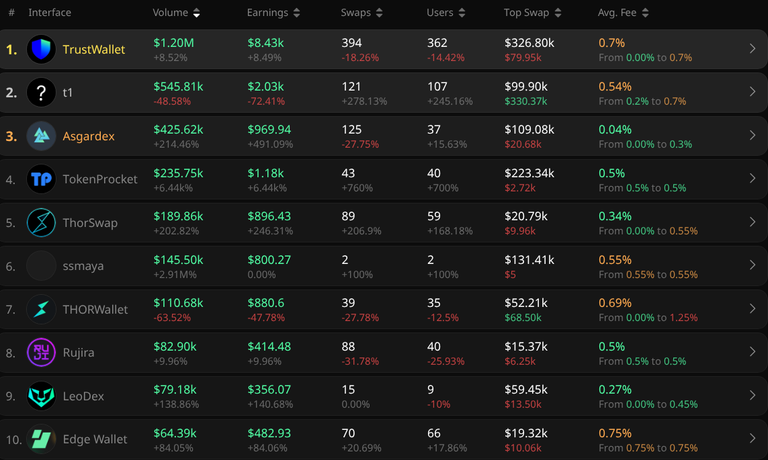
Task: Click t1 earnings change -72.41%
Action: 266,101
